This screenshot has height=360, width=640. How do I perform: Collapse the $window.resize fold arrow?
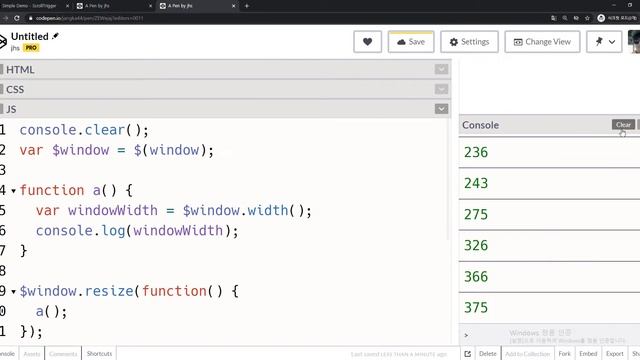(x=13, y=292)
